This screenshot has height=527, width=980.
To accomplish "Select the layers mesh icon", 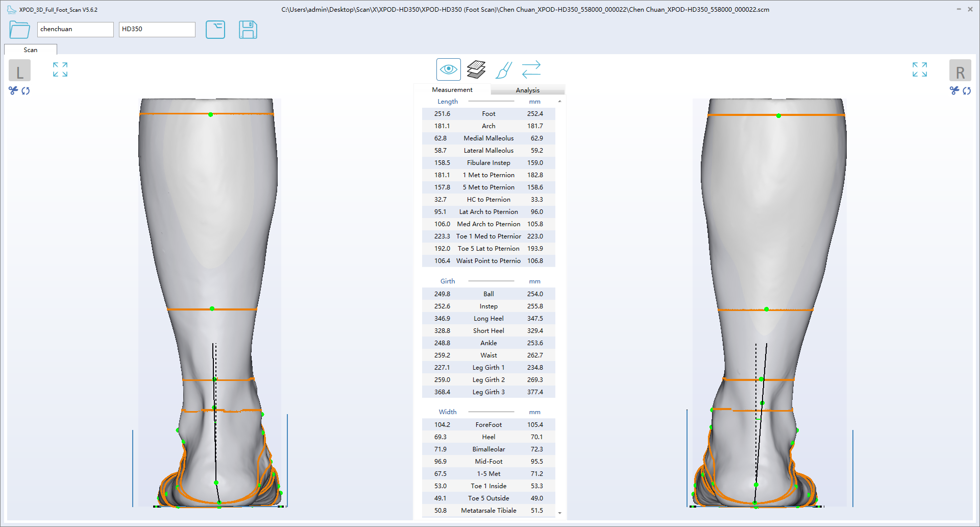I will (476, 69).
